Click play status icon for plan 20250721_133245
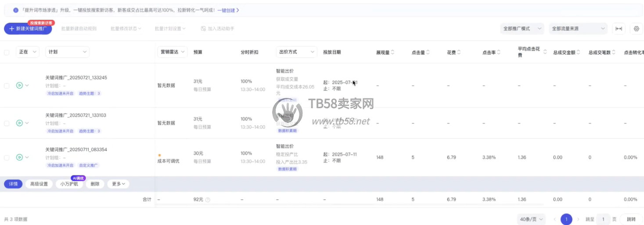 coord(19,85)
